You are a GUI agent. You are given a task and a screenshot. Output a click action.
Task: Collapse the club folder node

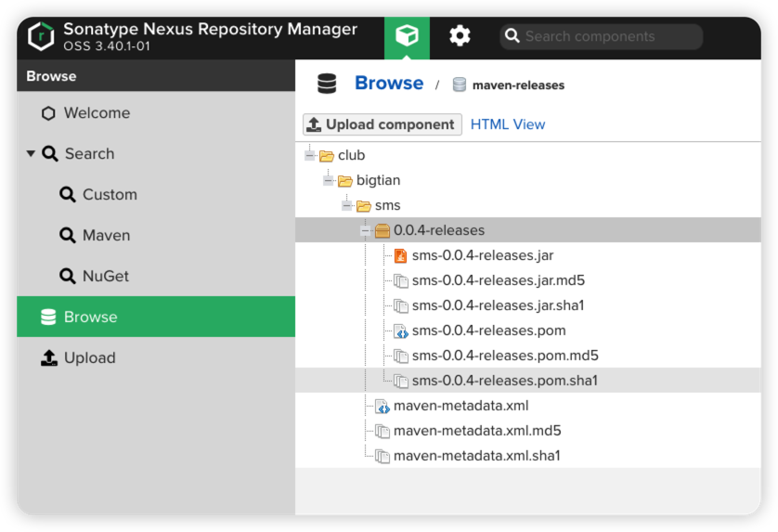pyautogui.click(x=309, y=155)
